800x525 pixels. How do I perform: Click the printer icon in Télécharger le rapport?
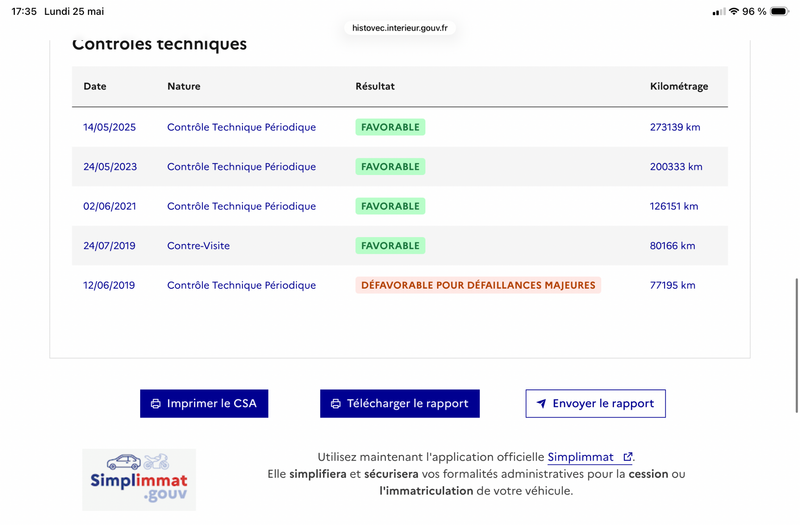pyautogui.click(x=336, y=404)
